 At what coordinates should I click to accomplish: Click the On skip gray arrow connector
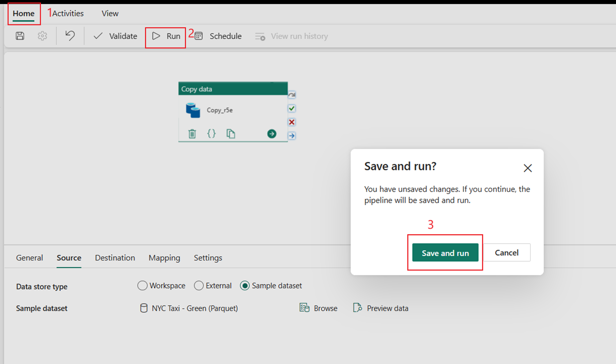292,95
